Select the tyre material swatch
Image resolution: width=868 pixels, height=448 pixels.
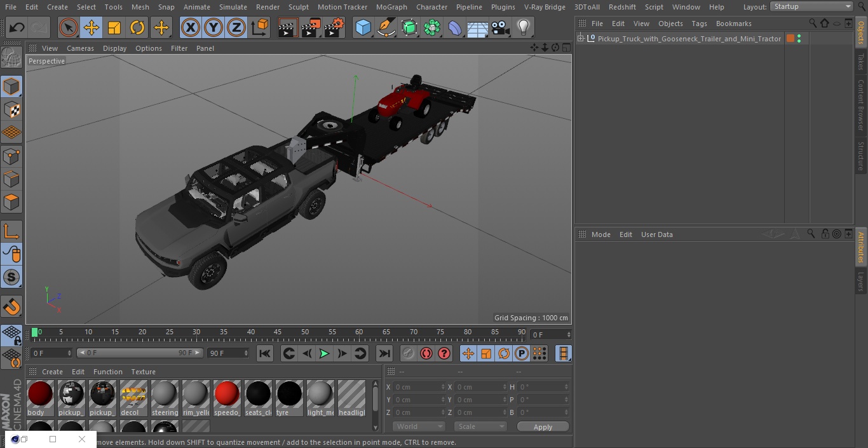[289, 398]
